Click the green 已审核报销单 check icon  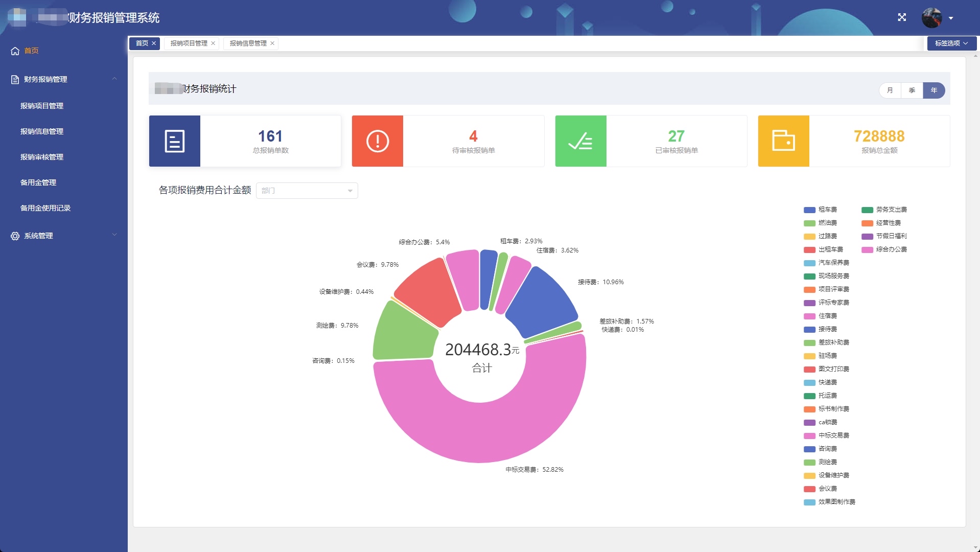[581, 141]
